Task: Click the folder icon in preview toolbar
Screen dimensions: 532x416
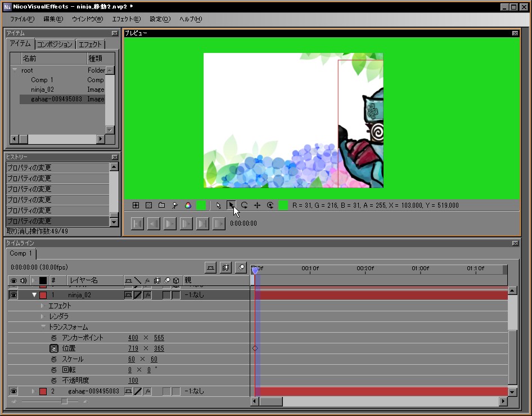Action: (x=162, y=205)
